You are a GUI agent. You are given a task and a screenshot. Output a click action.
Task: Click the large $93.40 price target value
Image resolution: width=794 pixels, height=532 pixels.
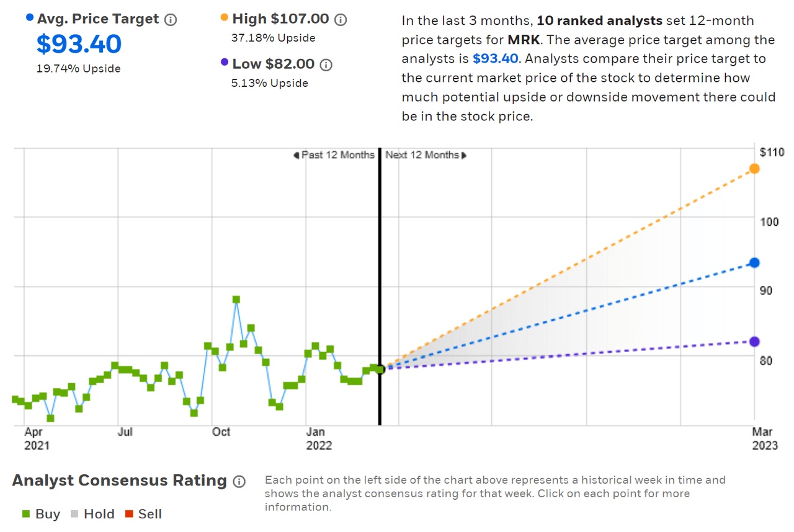coord(79,45)
